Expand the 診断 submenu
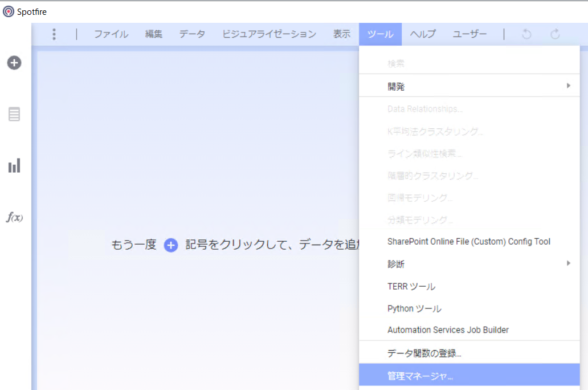Viewport: 588px width, 390px height. click(469, 264)
